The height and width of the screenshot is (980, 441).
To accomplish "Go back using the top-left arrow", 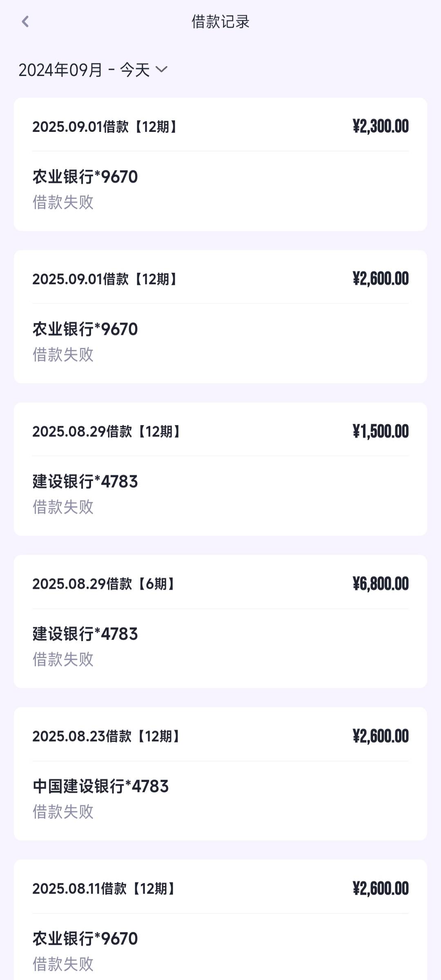I will tap(25, 22).
